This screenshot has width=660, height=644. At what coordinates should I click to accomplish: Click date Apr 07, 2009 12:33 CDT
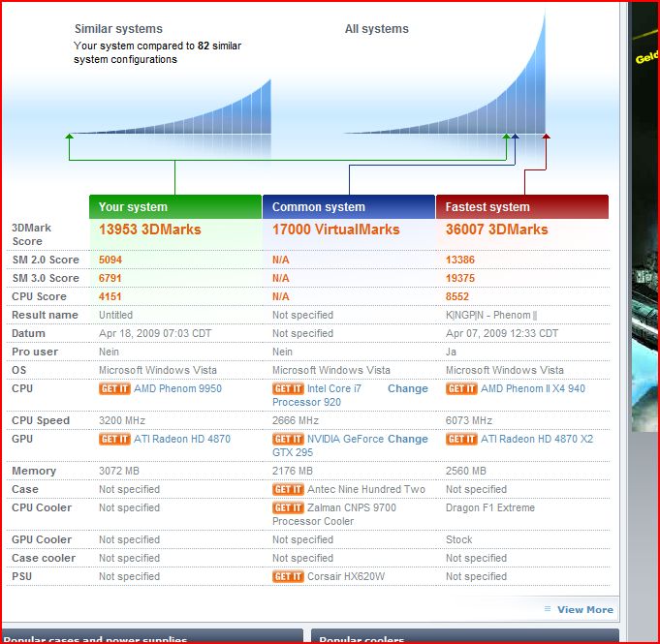pyautogui.click(x=502, y=333)
